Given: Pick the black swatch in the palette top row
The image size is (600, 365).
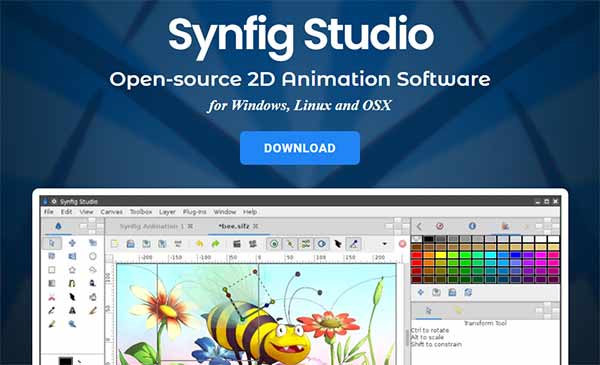Looking at the screenshot, I should point(429,239).
